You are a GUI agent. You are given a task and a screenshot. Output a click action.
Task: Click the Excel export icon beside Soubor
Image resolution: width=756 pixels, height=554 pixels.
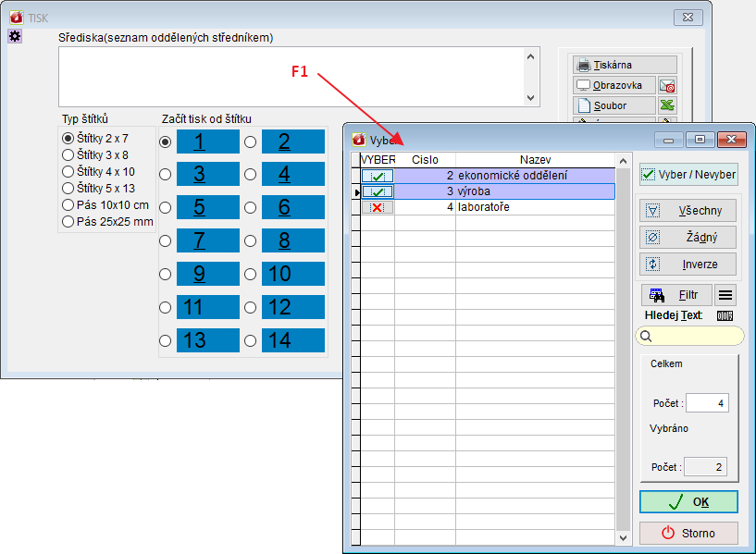click(x=667, y=105)
